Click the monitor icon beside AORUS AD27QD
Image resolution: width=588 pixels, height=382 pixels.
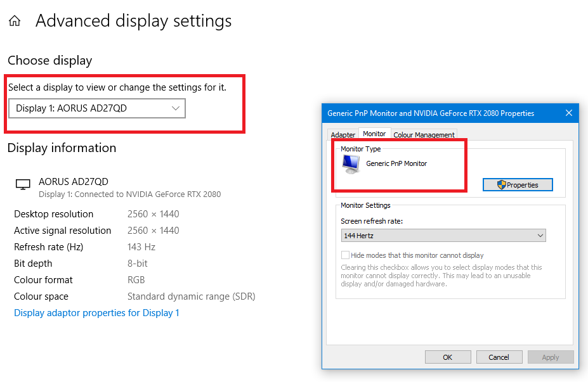pos(23,184)
